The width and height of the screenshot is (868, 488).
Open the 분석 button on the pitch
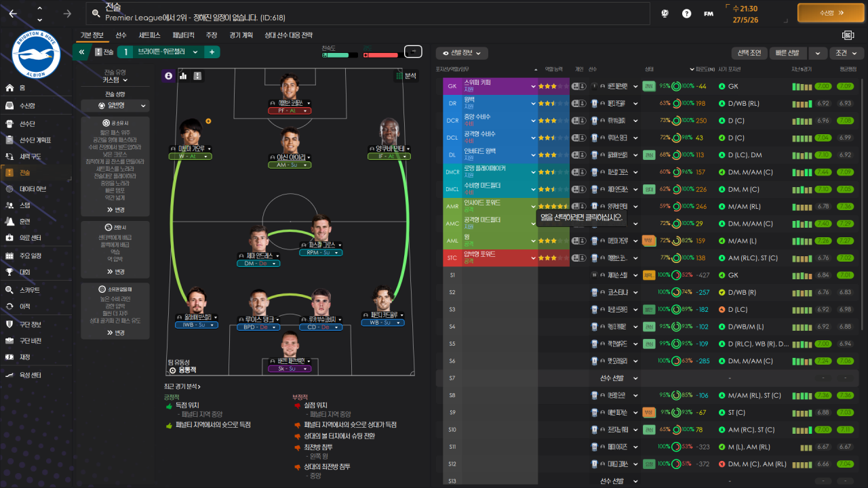[406, 76]
